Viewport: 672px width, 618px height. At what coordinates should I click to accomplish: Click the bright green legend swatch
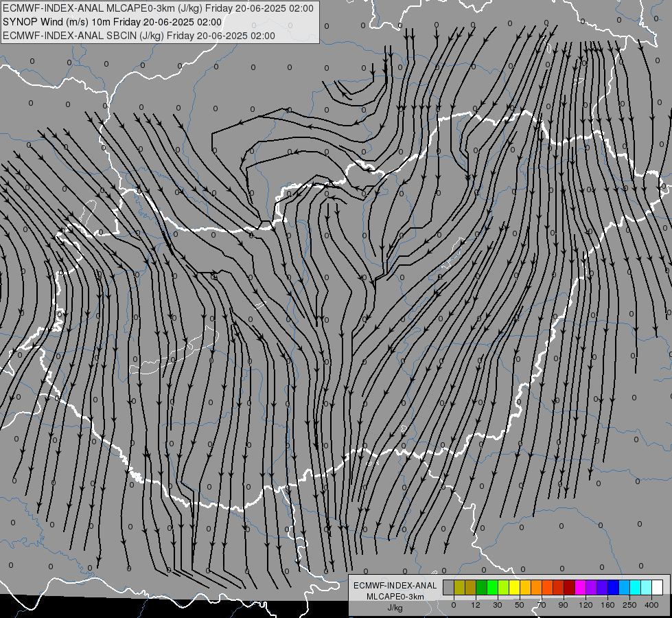[493, 587]
